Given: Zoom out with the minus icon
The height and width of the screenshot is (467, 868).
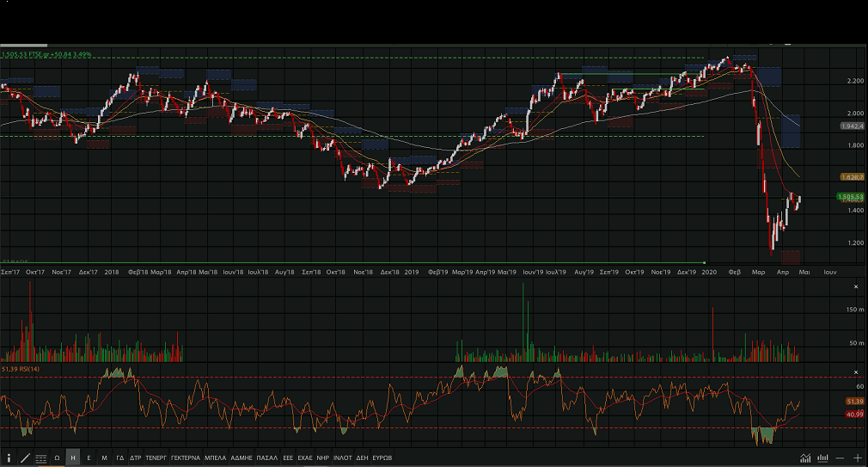Looking at the screenshot, I should [x=840, y=458].
